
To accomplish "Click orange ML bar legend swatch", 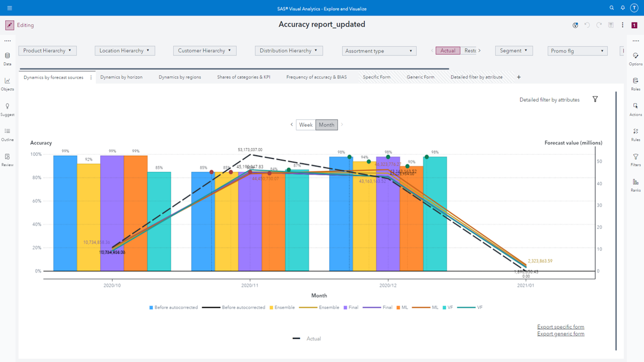I will point(398,307).
